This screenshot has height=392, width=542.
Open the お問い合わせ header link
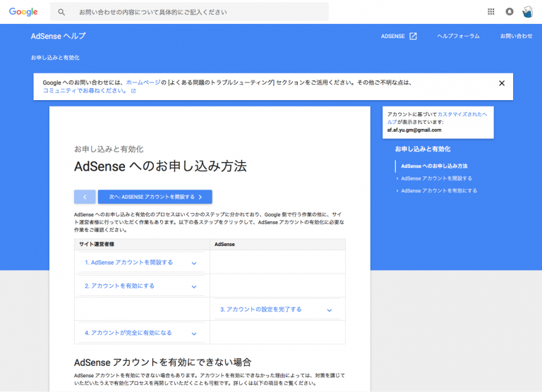click(516, 36)
